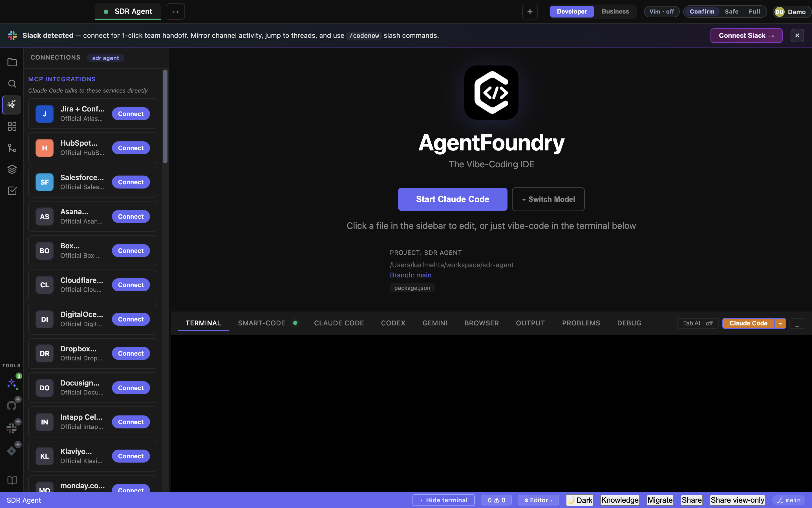812x508 pixels.
Task: Switch to the CLAUDE CODE tab
Action: (x=339, y=323)
